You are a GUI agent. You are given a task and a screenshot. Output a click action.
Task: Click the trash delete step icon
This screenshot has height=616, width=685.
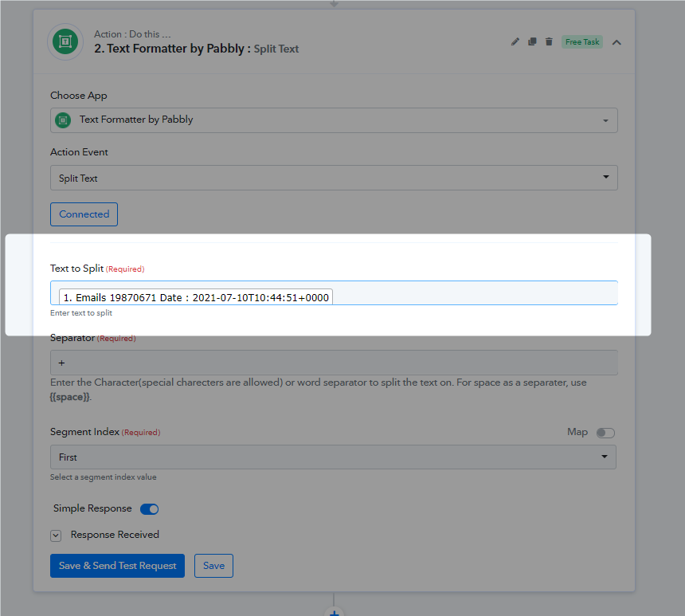pyautogui.click(x=549, y=42)
